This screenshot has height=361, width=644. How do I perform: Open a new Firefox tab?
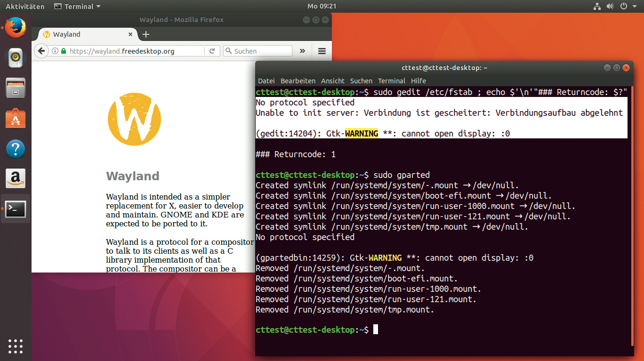pos(146,34)
